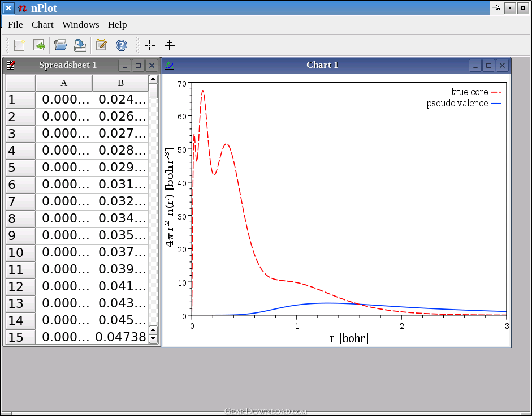Click cell B15 showing 0.04738
The height and width of the screenshot is (416, 532).
[120, 337]
